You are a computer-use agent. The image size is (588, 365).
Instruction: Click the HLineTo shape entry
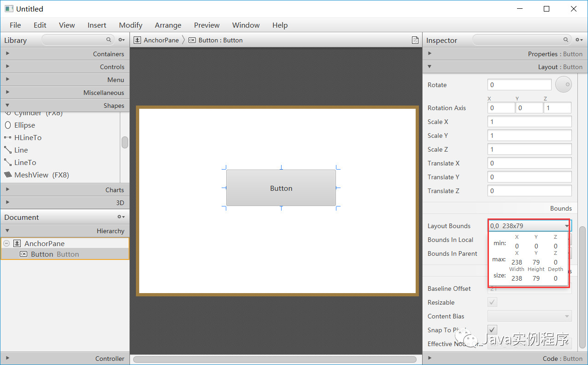[28, 137]
